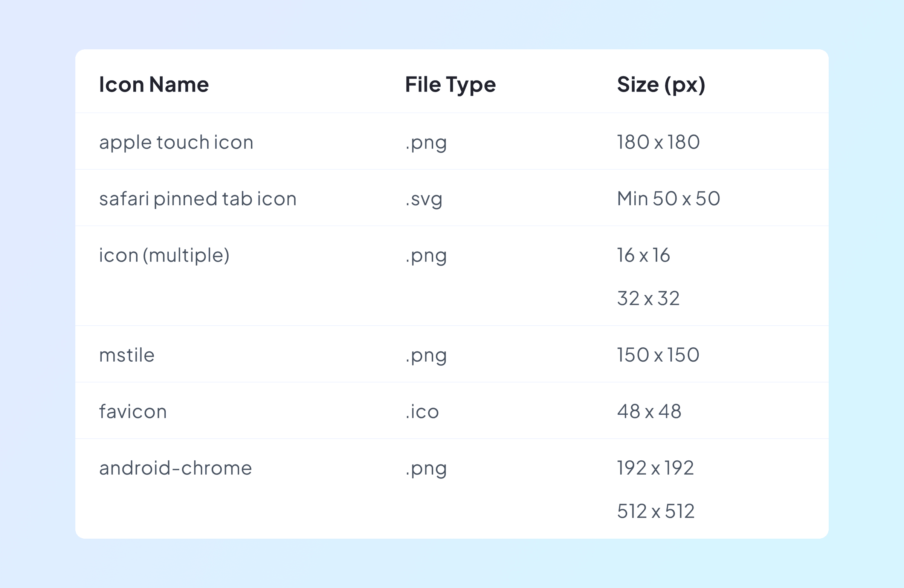Select the "mstile" name cell

pyautogui.click(x=127, y=355)
